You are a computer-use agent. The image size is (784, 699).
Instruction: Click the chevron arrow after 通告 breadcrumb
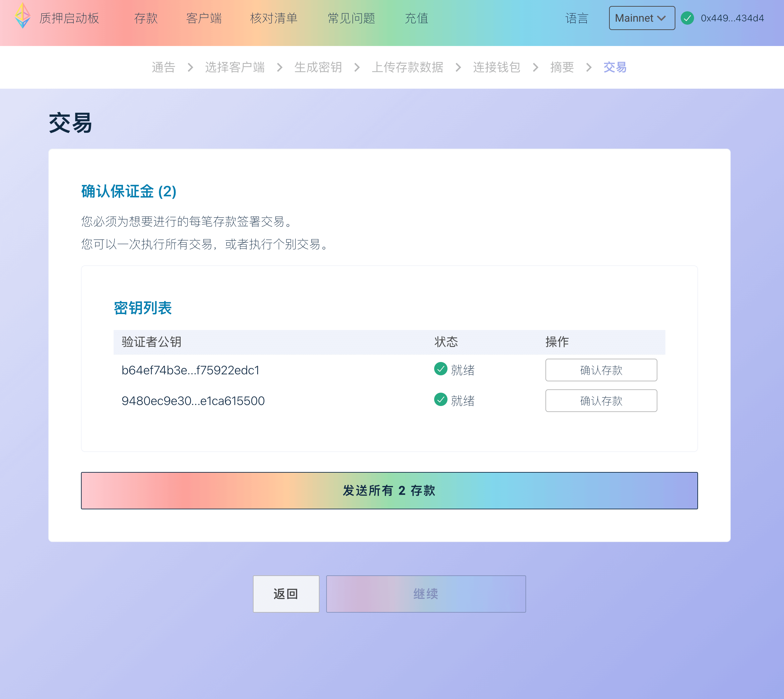click(190, 68)
